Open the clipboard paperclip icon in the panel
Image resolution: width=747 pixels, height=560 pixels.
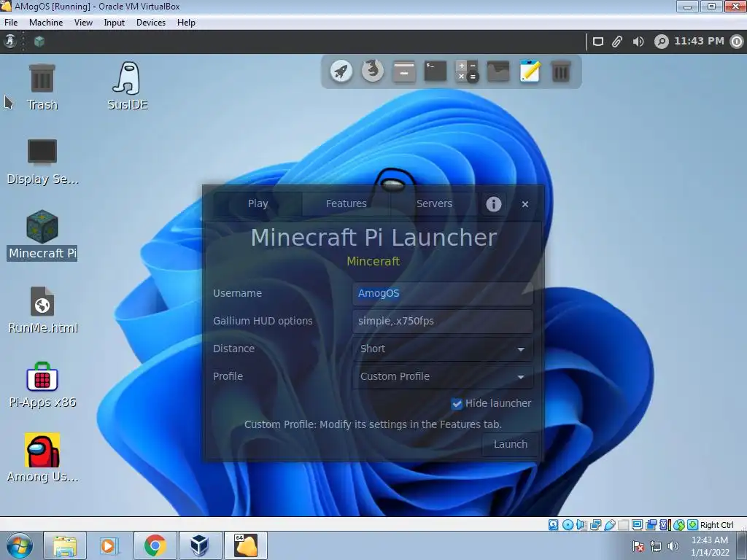pos(617,42)
